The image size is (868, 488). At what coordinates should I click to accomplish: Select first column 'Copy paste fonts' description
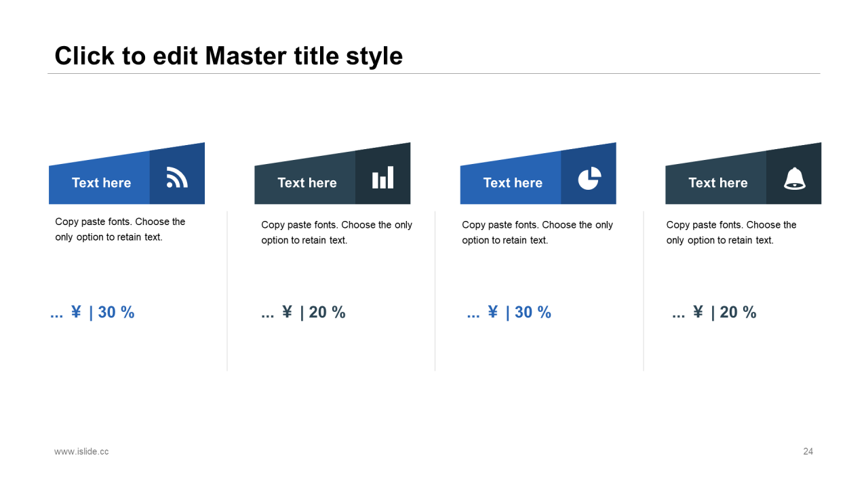[x=120, y=229]
